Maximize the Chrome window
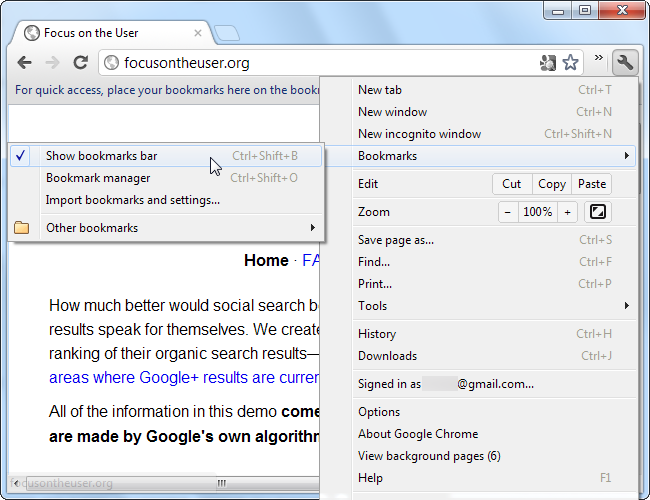 click(x=585, y=11)
